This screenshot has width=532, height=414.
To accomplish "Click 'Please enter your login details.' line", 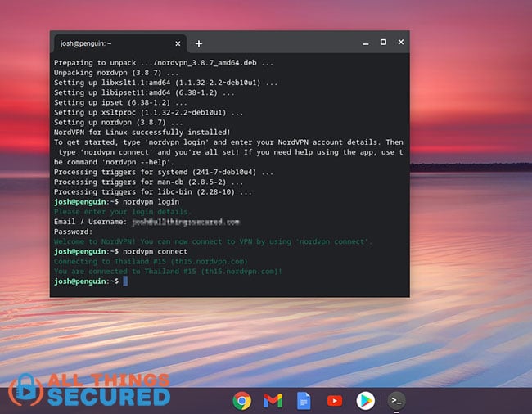I will 123,212.
